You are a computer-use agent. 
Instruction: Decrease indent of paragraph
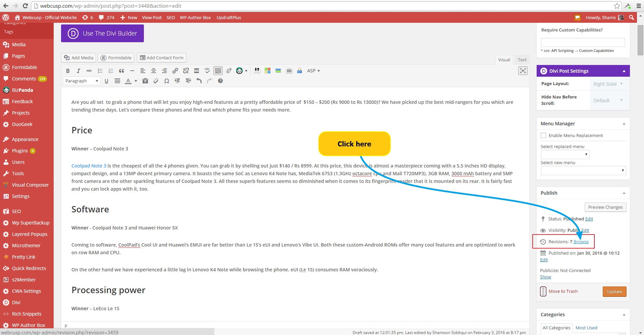[x=177, y=81]
